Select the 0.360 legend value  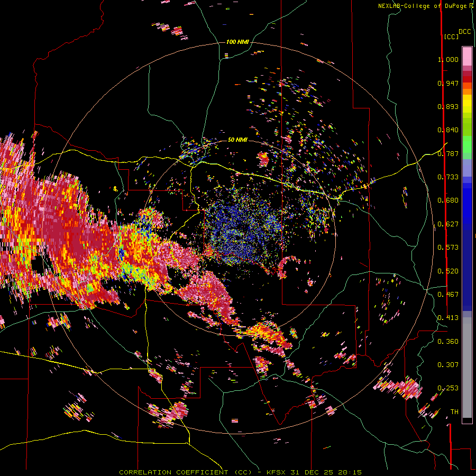(x=448, y=342)
